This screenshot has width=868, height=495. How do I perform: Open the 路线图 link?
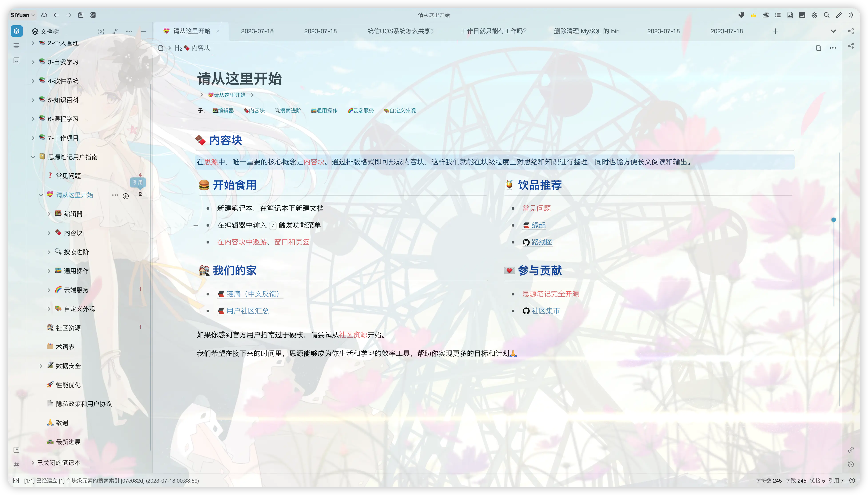coord(542,242)
